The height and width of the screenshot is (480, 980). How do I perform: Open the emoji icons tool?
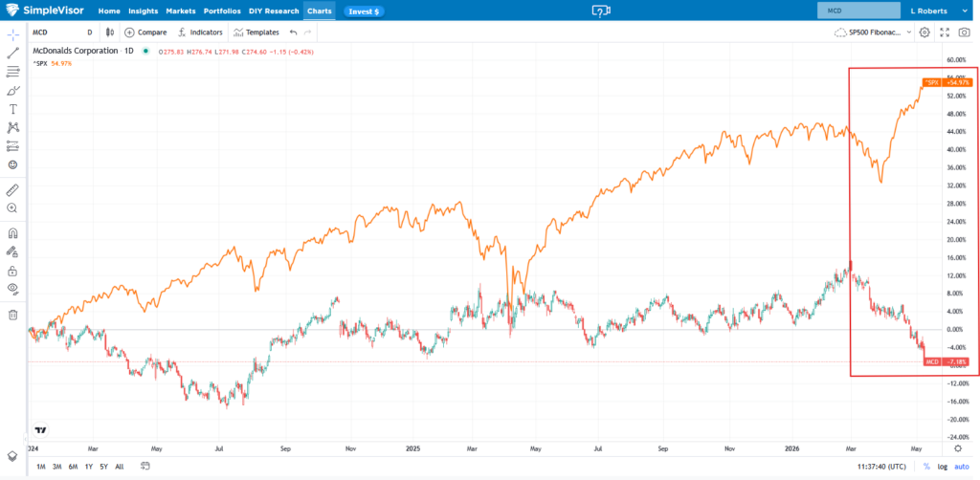point(12,164)
